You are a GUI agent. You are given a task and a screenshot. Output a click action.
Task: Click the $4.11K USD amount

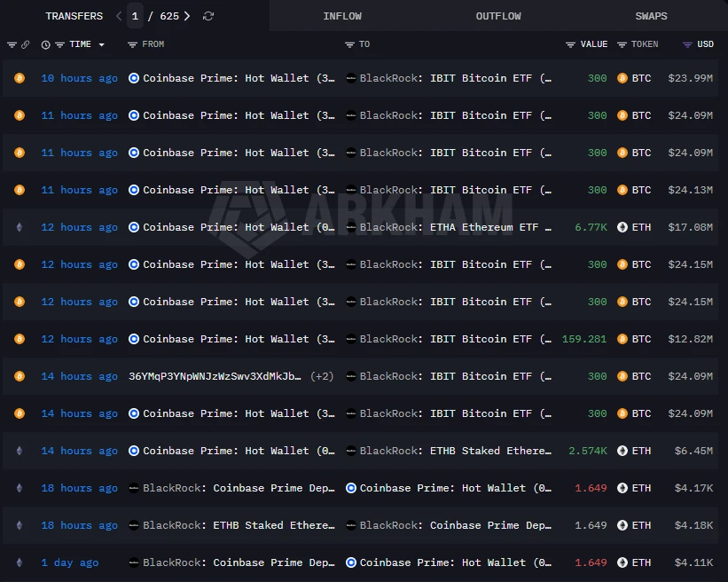pos(693,562)
